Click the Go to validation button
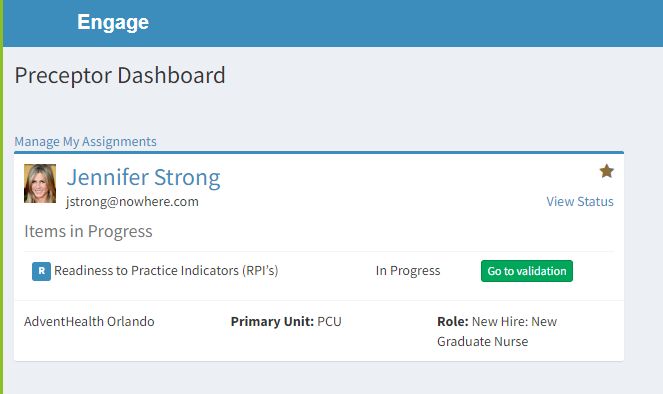This screenshot has width=663, height=394. (527, 271)
